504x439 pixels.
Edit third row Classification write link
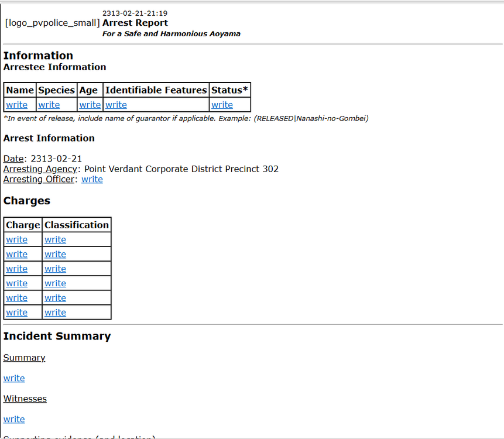pos(55,269)
